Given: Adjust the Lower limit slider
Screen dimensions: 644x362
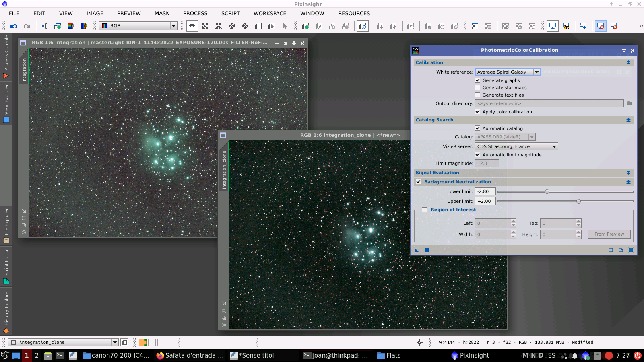Looking at the screenshot, I should [x=547, y=192].
